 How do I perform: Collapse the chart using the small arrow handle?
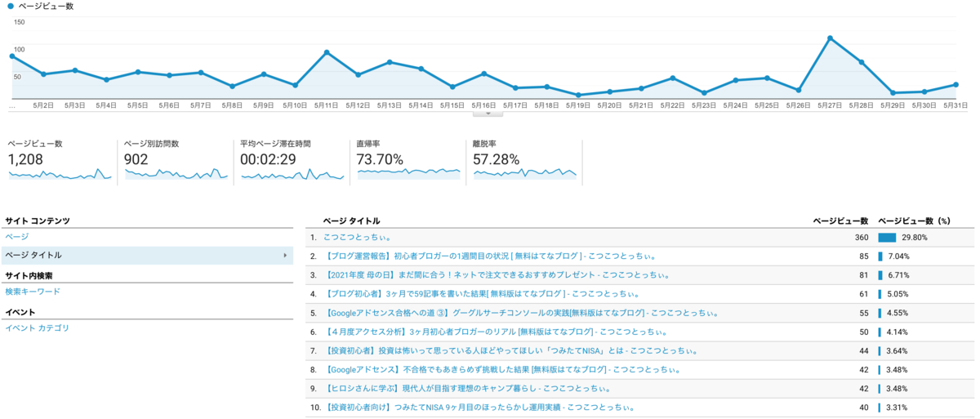point(488,114)
